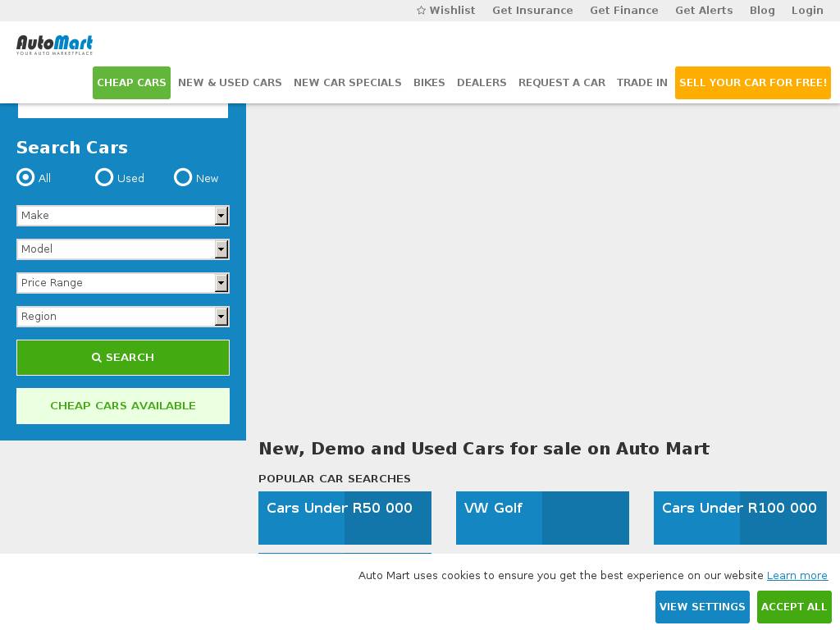Image resolution: width=840 pixels, height=630 pixels.
Task: Select the All radio button
Action: [25, 177]
